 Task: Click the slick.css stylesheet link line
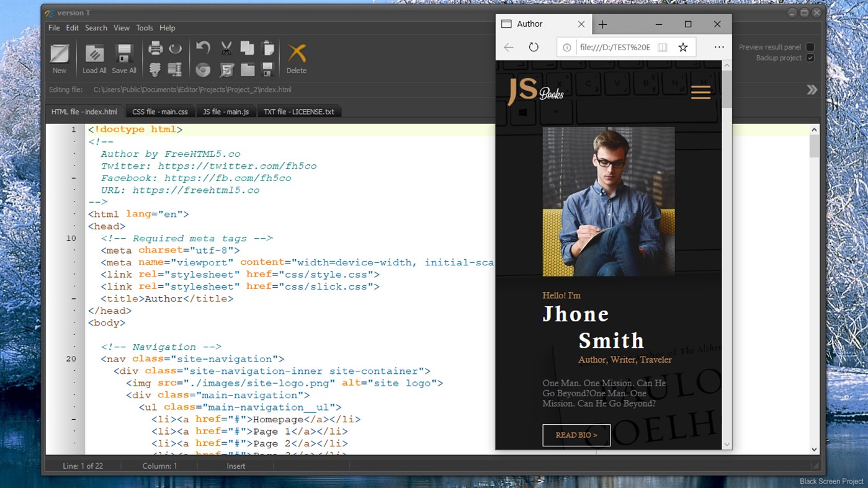pos(240,287)
